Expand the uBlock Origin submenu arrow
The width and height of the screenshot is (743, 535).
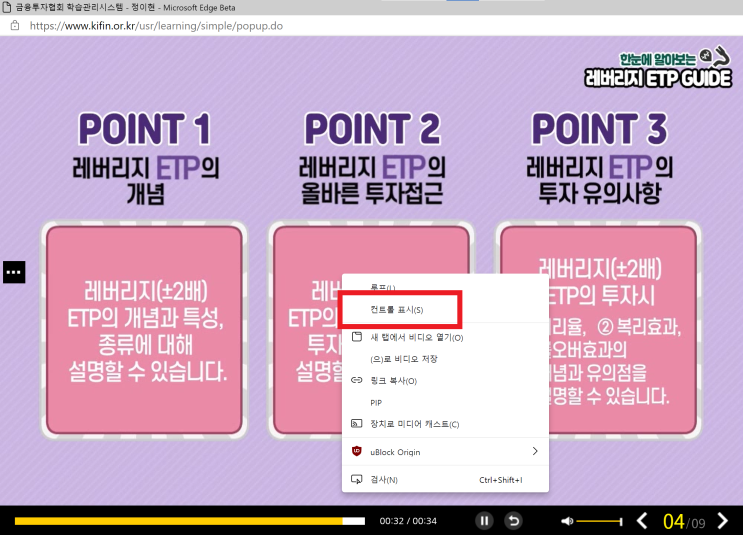tap(535, 451)
